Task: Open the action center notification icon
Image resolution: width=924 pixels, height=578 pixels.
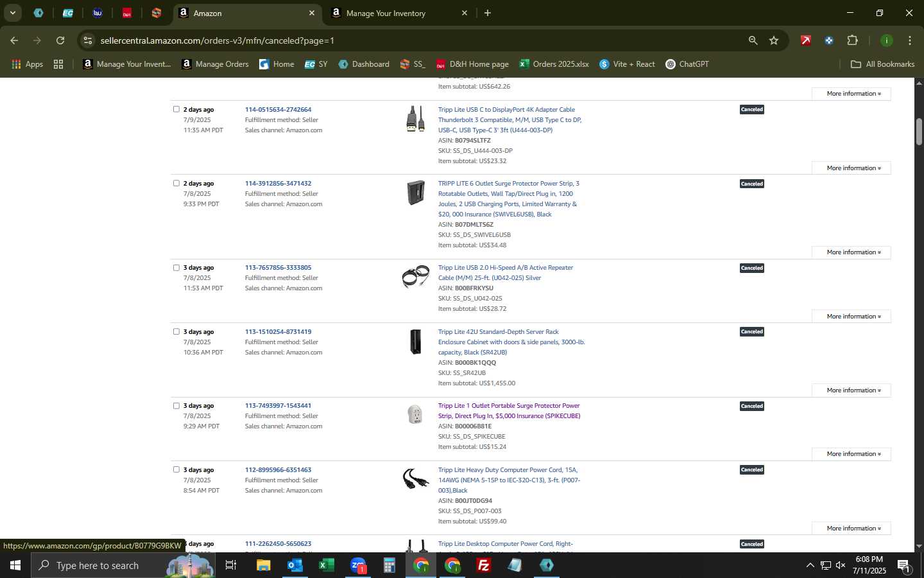Action: pyautogui.click(x=903, y=565)
